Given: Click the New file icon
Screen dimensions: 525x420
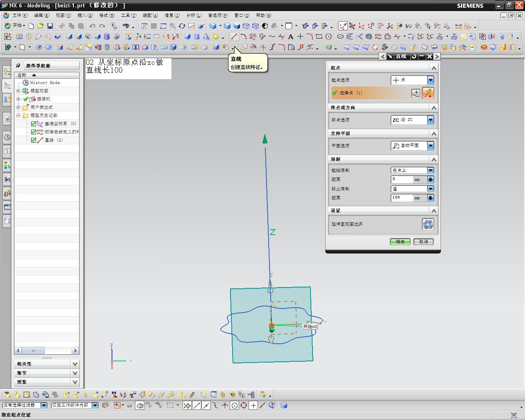Looking at the screenshot, I should pos(31,26).
